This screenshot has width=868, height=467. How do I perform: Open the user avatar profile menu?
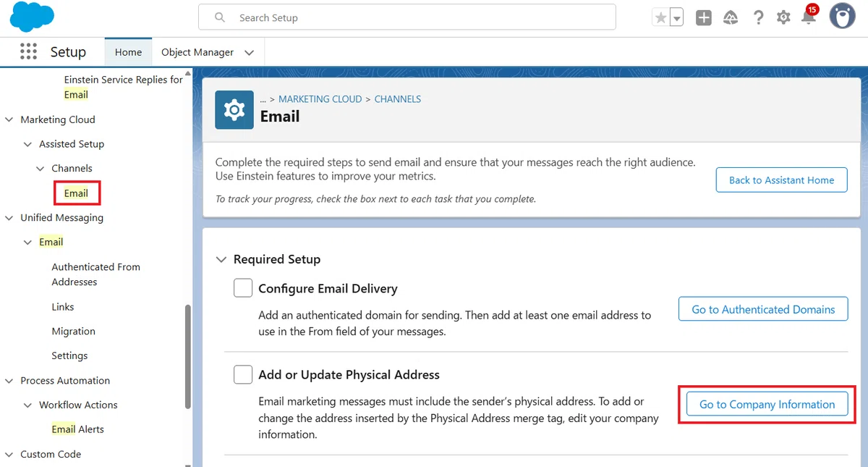click(842, 16)
